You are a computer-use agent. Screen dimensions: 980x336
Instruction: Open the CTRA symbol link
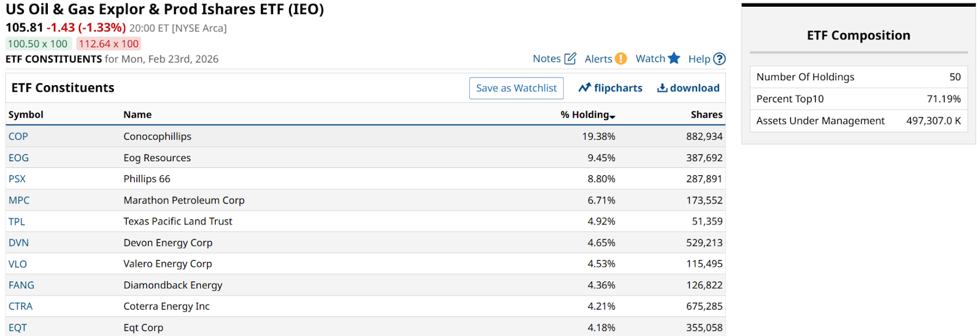click(21, 306)
